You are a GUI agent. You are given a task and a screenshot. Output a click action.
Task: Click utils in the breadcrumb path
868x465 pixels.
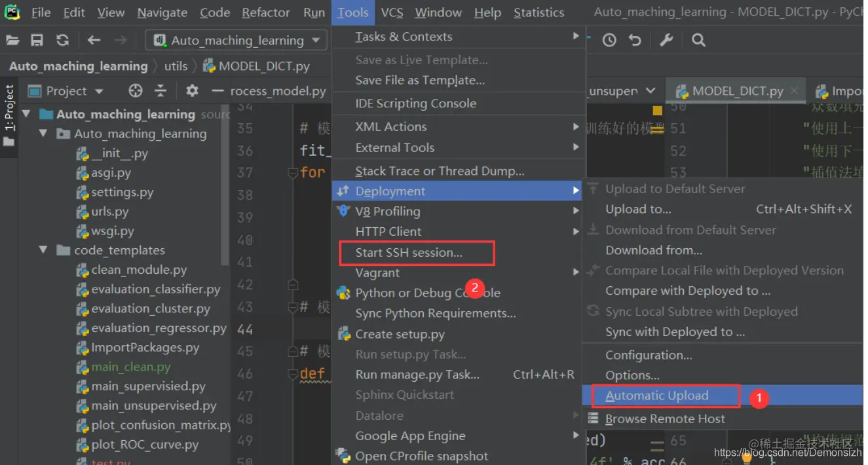tap(176, 66)
